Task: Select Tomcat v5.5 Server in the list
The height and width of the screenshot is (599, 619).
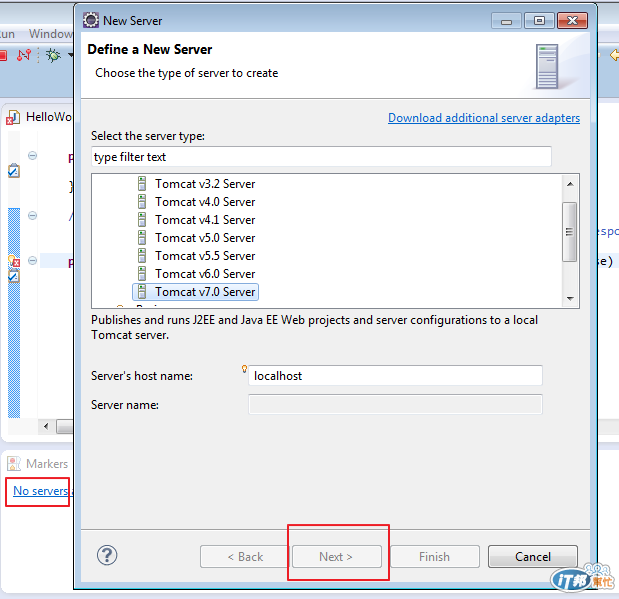Action: 204,256
